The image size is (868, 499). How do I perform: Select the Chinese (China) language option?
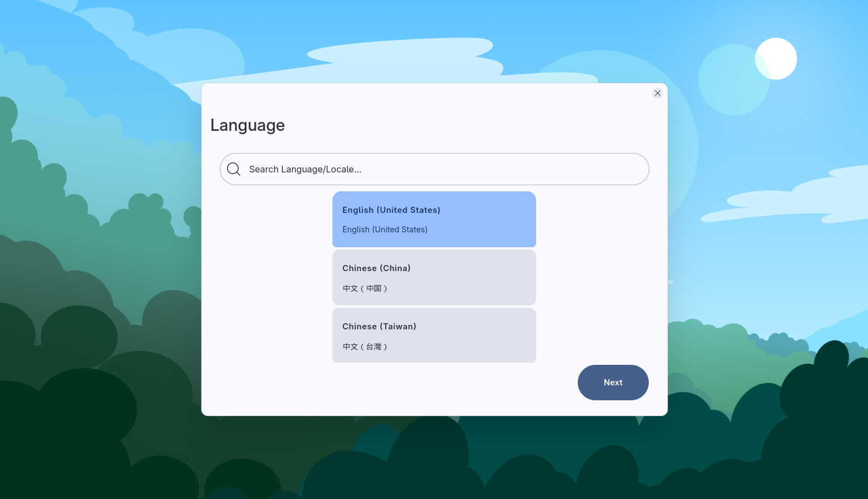[x=434, y=277]
